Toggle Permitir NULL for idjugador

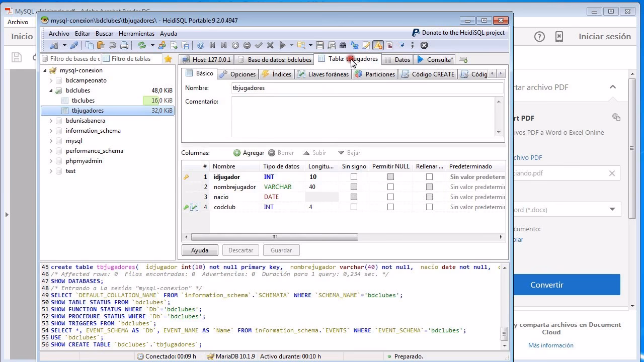coord(390,177)
